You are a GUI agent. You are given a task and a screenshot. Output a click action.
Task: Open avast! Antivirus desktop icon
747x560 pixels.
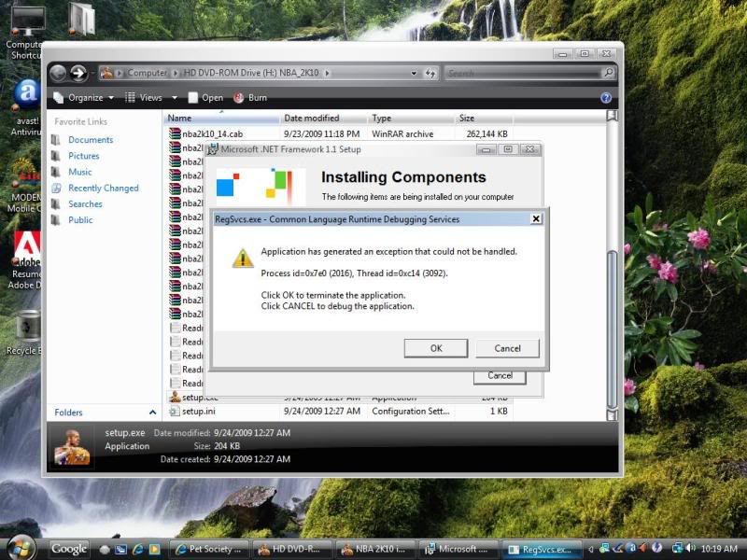pyautogui.click(x=26, y=108)
